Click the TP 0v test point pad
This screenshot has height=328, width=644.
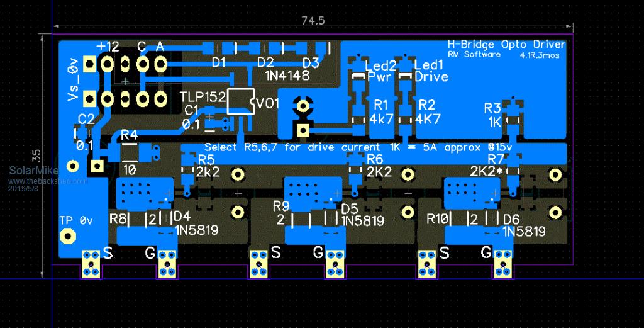pos(65,236)
